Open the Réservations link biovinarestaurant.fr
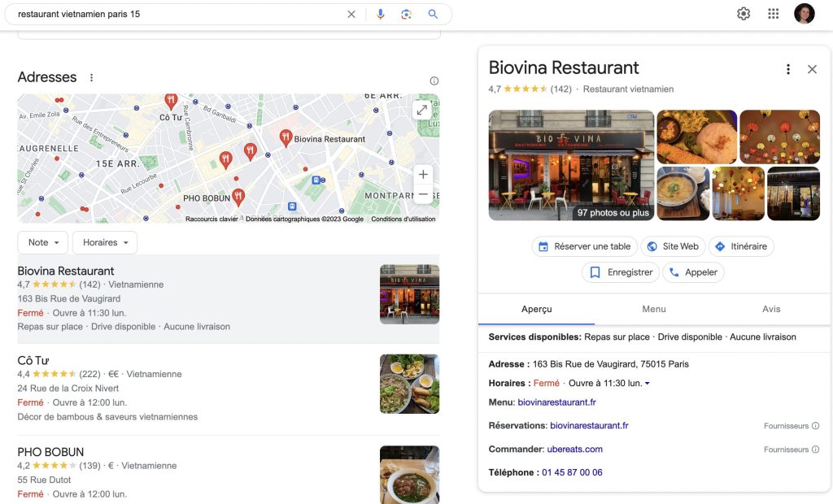 click(x=589, y=426)
